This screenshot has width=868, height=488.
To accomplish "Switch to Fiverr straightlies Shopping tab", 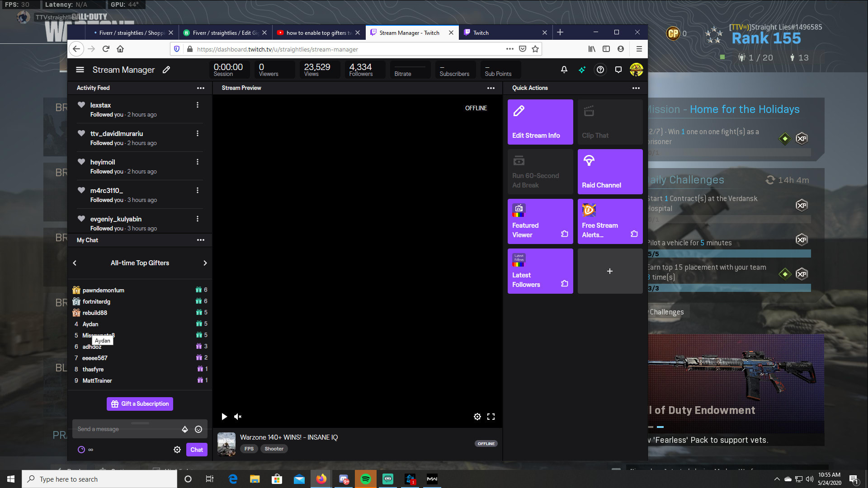I will pyautogui.click(x=131, y=33).
